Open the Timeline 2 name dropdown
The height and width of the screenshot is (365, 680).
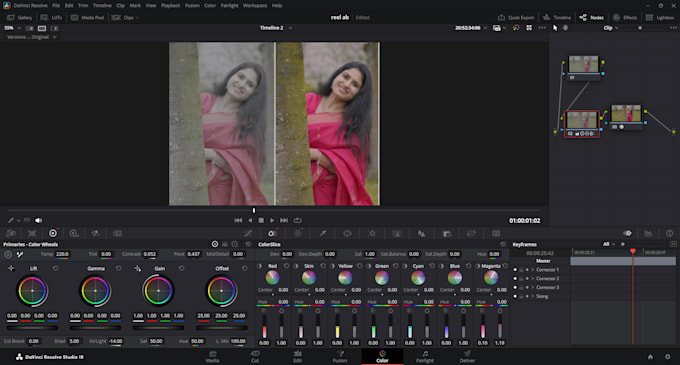pyautogui.click(x=276, y=28)
